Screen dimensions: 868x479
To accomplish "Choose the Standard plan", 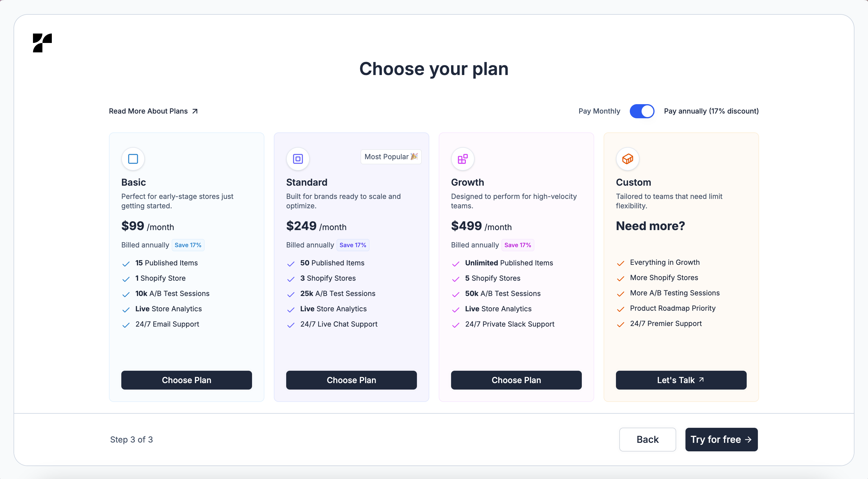I will [351, 380].
